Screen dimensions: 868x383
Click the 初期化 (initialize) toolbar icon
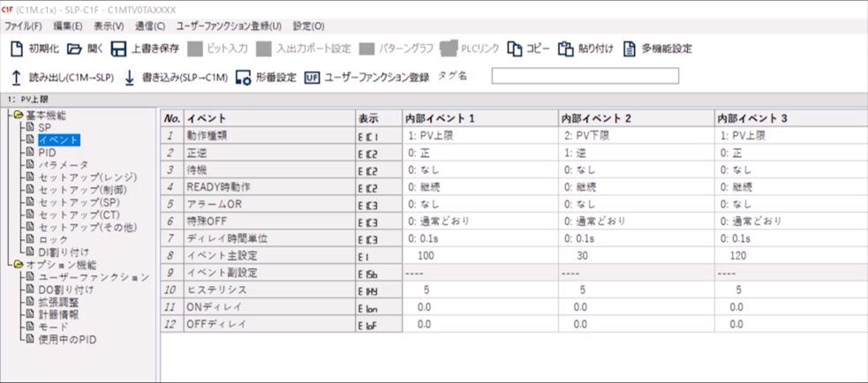tap(17, 49)
